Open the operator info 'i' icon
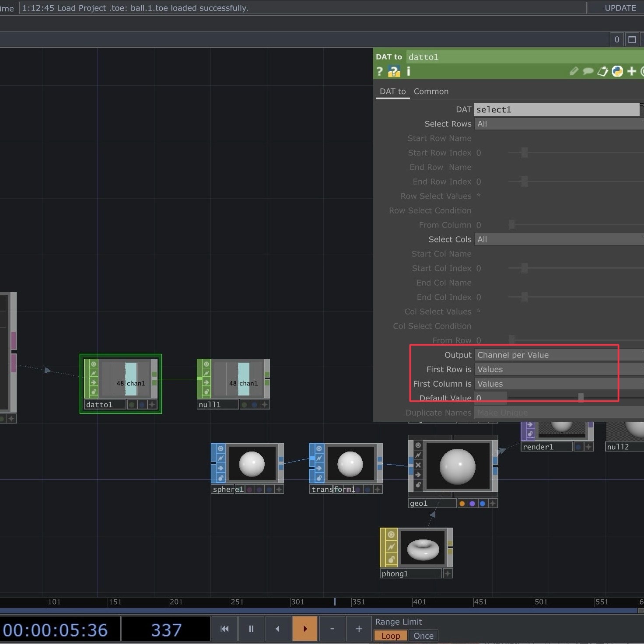This screenshot has height=644, width=644. (x=408, y=71)
